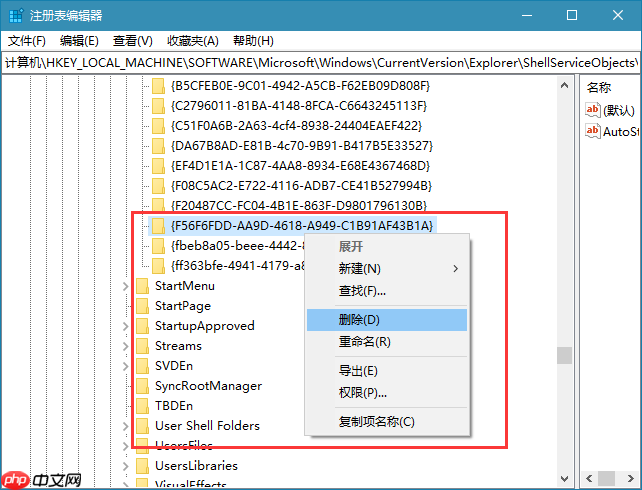Open the 帮助(H) menu
The width and height of the screenshot is (642, 490).
(253, 41)
